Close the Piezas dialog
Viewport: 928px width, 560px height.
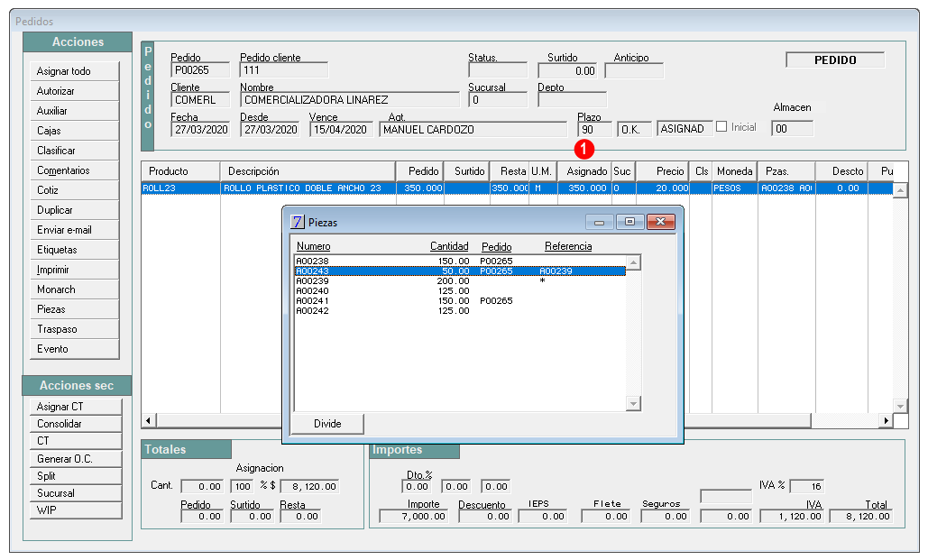pos(661,222)
